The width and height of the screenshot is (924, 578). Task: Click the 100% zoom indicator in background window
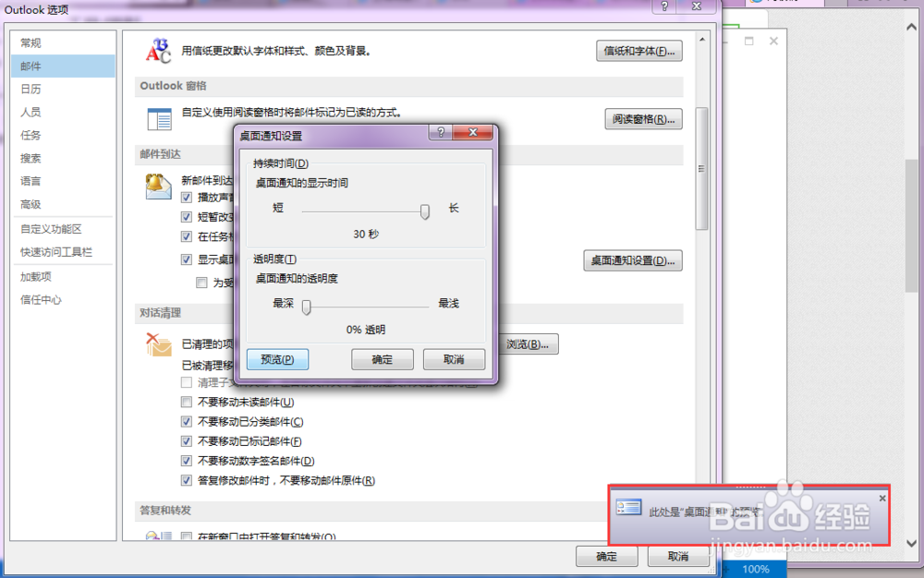click(x=756, y=569)
